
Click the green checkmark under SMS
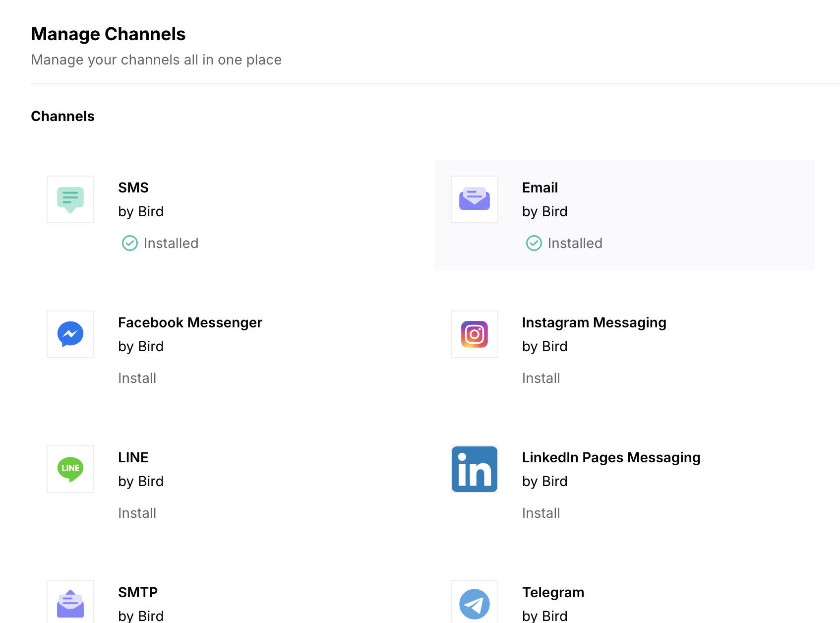130,243
